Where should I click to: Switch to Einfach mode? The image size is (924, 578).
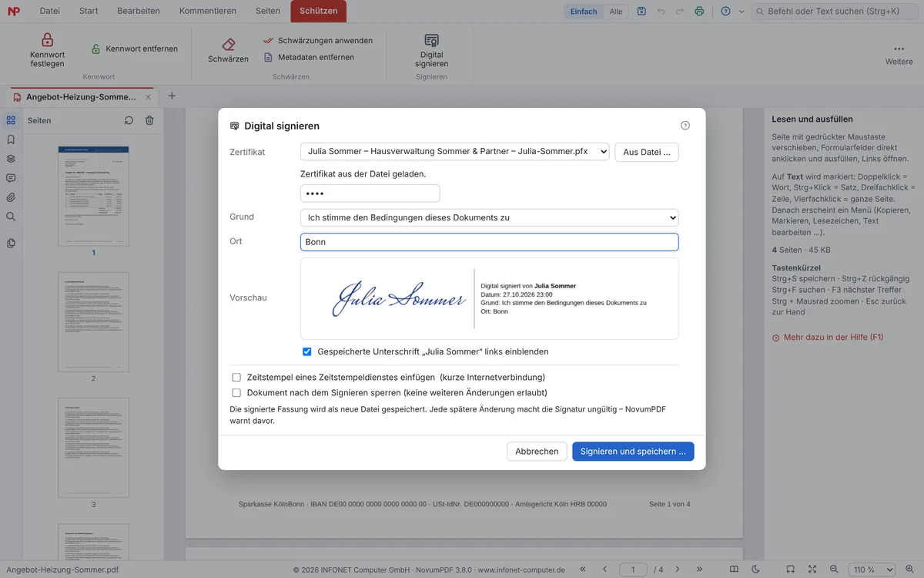tap(584, 12)
